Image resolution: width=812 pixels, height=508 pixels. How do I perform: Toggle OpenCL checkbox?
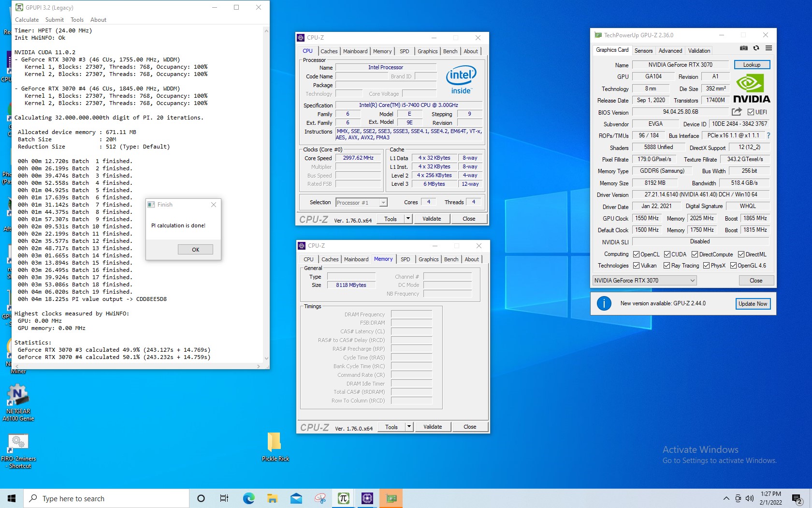point(636,254)
